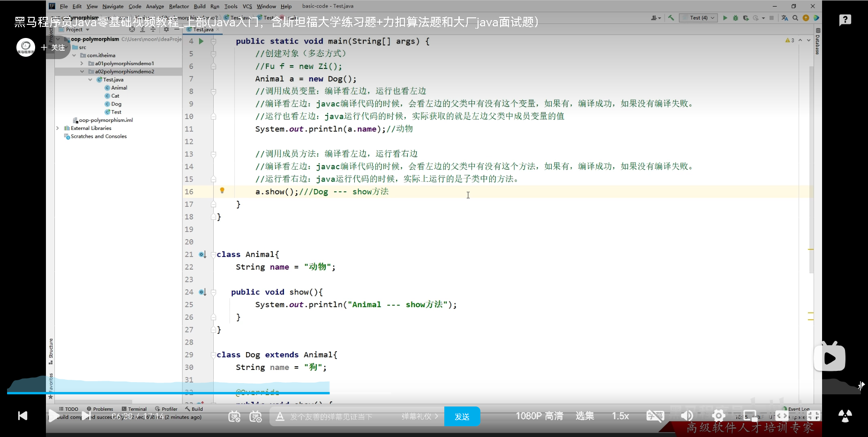868x437 pixels.
Task: Open the Build menu
Action: click(200, 7)
